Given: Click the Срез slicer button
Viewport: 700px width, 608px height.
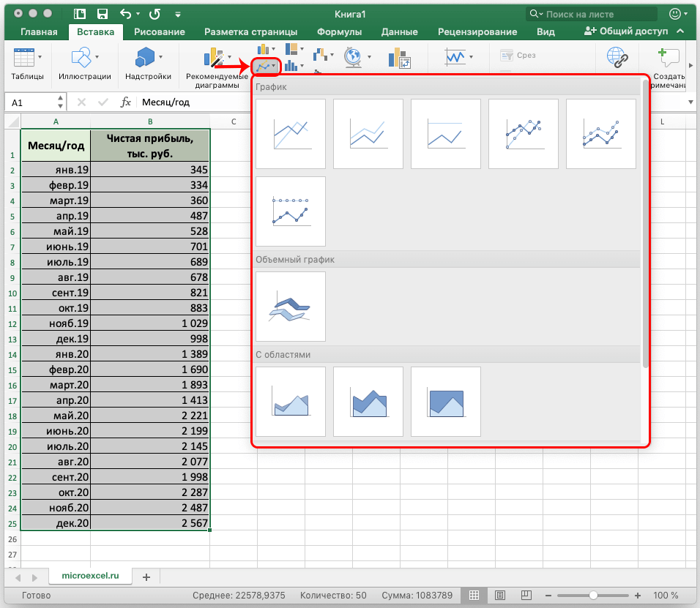Looking at the screenshot, I should pyautogui.click(x=518, y=56).
